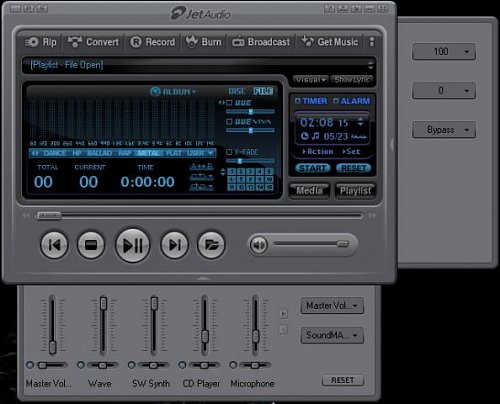
Task: Expand the Action menu under the timer
Action: coord(318,152)
